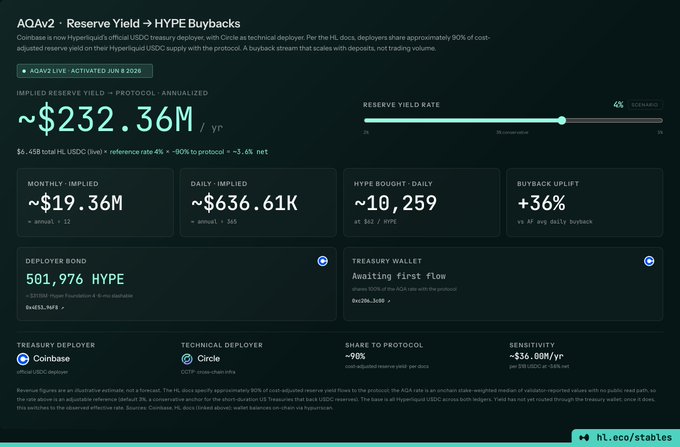This screenshot has height=447, width=680.
Task: Click the Sensitivity ~$36.00M/yr value
Action: 536,356
